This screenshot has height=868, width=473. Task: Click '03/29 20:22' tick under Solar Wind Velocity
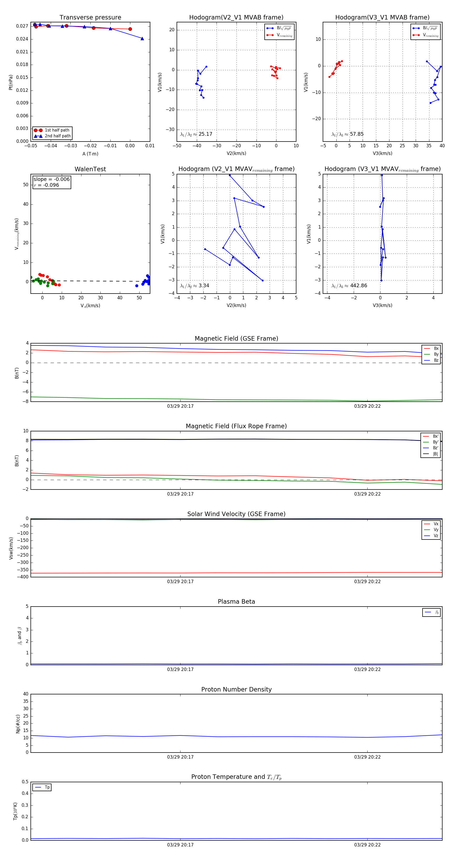click(367, 582)
